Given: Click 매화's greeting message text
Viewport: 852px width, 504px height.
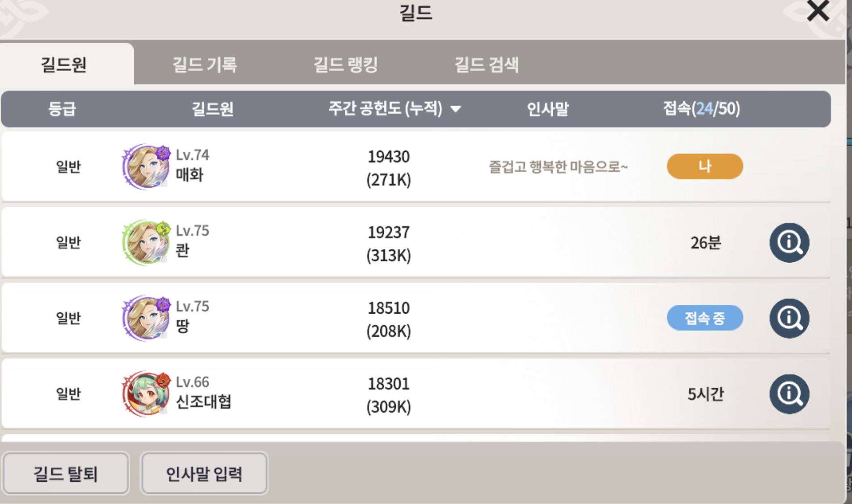Looking at the screenshot, I should [x=558, y=167].
